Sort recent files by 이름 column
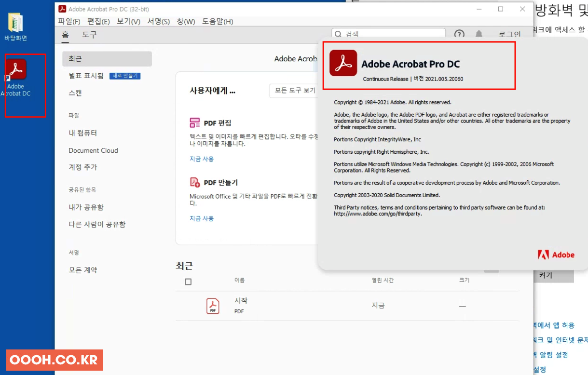The image size is (588, 375). coord(239,281)
